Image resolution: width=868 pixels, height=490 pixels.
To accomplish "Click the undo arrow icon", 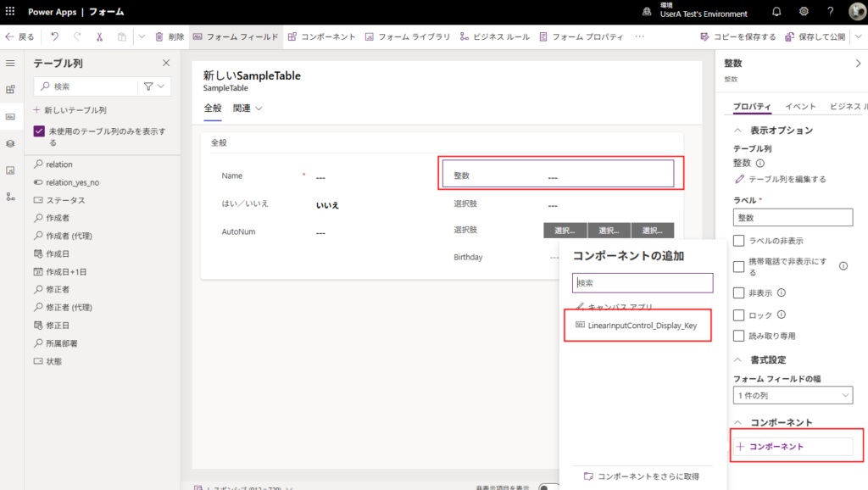I will (x=55, y=37).
